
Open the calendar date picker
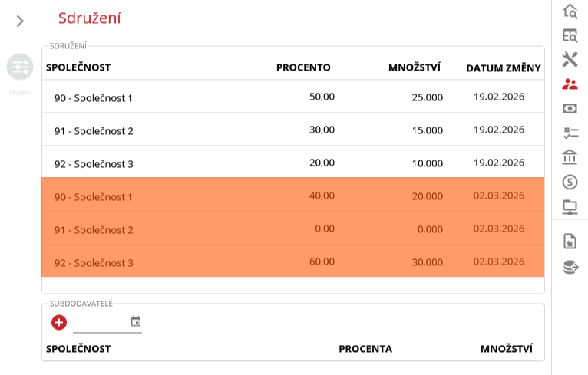click(136, 321)
